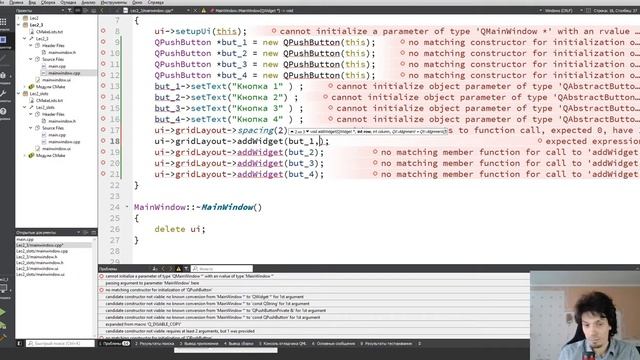Fold the MainWindow destructor at line 24
Viewport: 640px width, 360px height.
(x=127, y=207)
